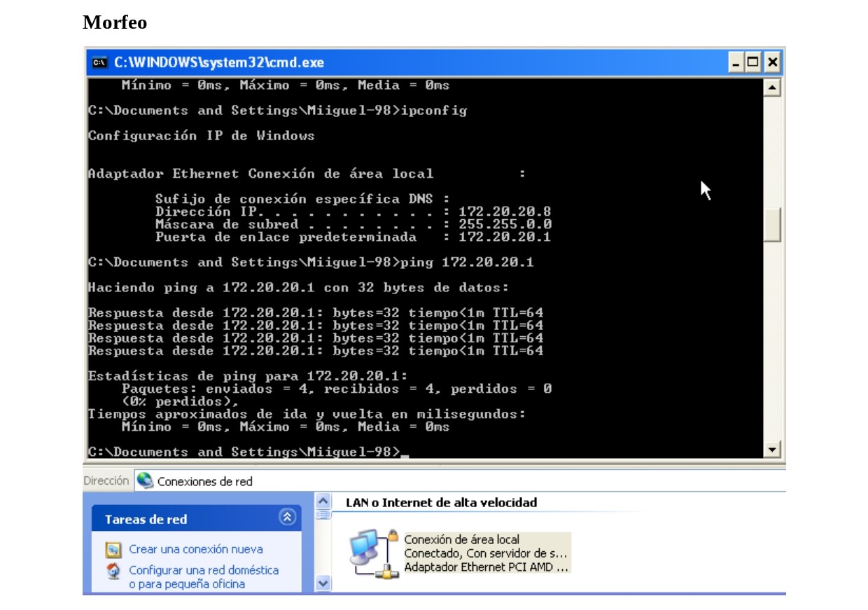Click the down arrow of the left panel scrollbar

tap(321, 581)
